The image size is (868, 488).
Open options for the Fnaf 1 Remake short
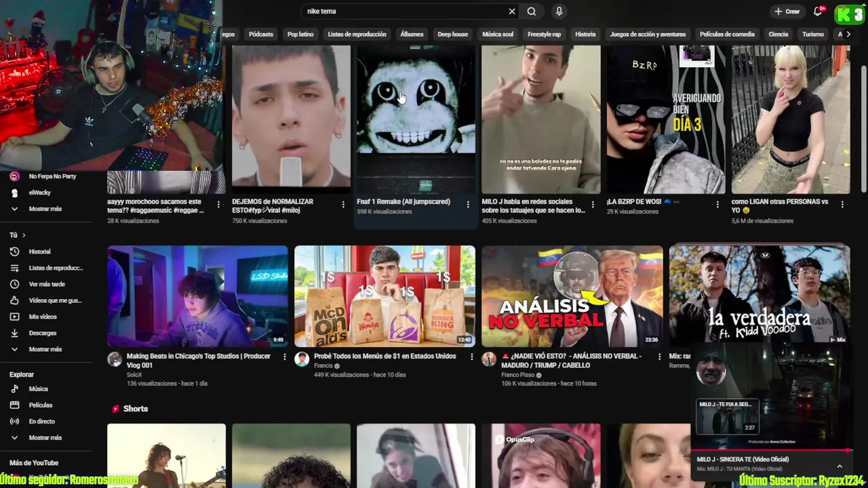[468, 204]
